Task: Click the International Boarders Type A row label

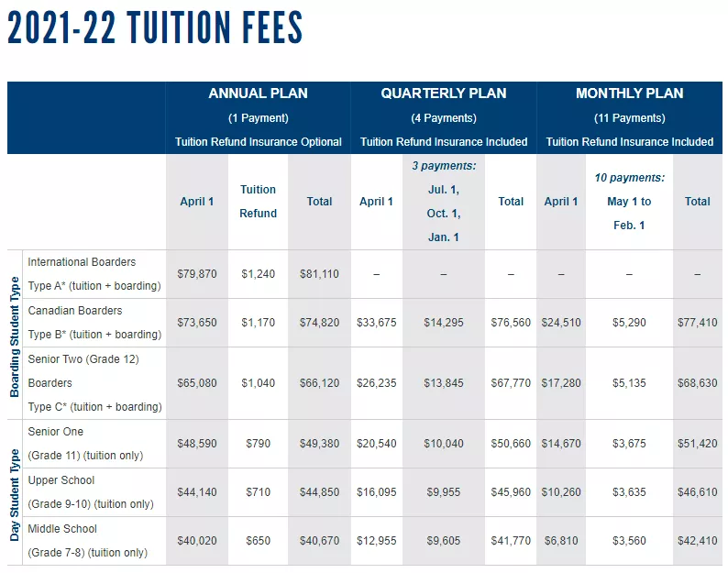Action: point(94,274)
